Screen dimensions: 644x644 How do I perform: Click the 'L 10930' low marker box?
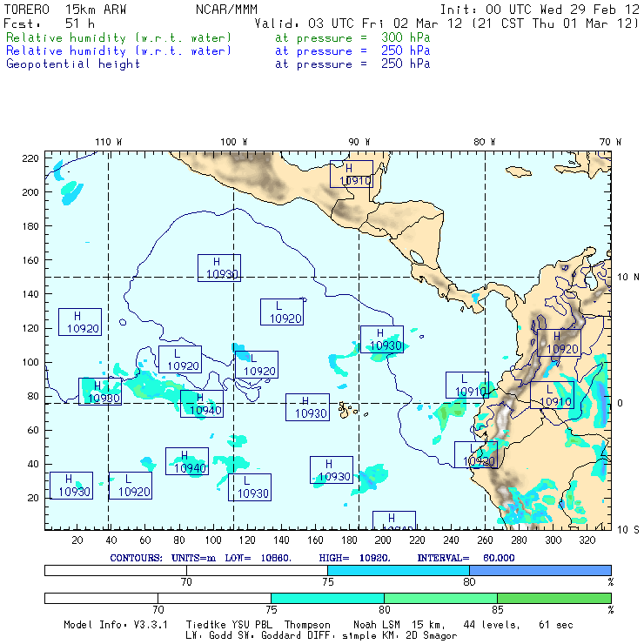point(250,487)
